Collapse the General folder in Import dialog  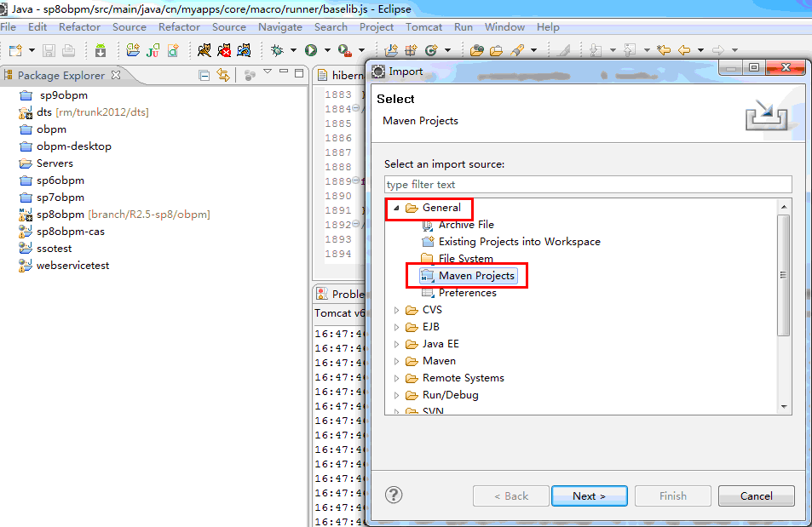tap(396, 208)
